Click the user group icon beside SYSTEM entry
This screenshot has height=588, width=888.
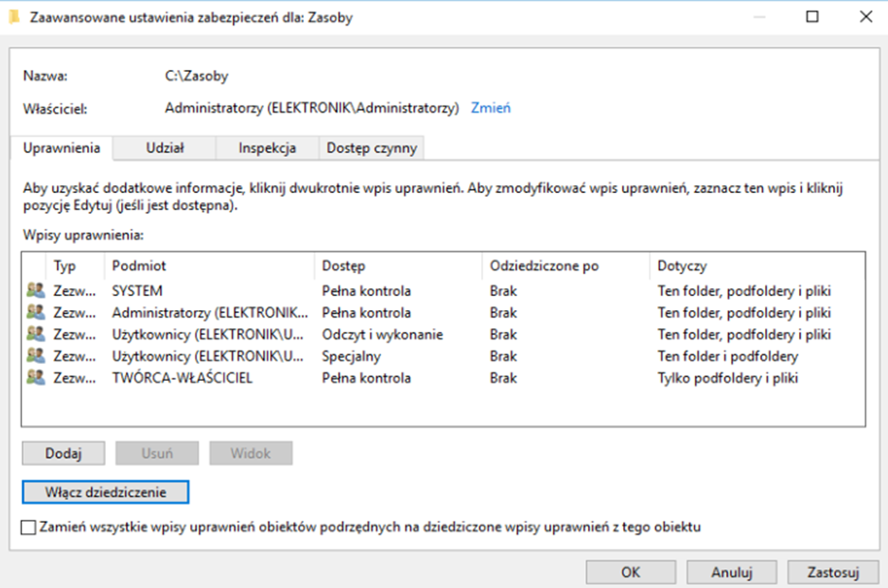36,291
